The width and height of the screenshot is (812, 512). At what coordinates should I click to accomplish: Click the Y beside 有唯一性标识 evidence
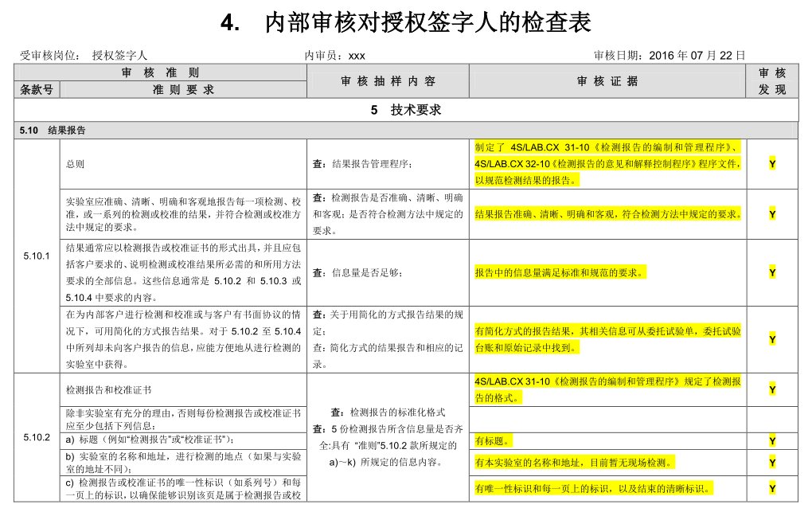[772, 488]
